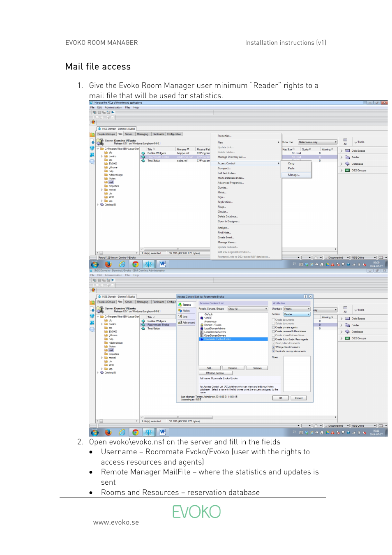The width and height of the screenshot is (392, 555).
Task: Expand the Catalog node in lower screenshot tree
Action: pyautogui.click(x=98, y=372)
